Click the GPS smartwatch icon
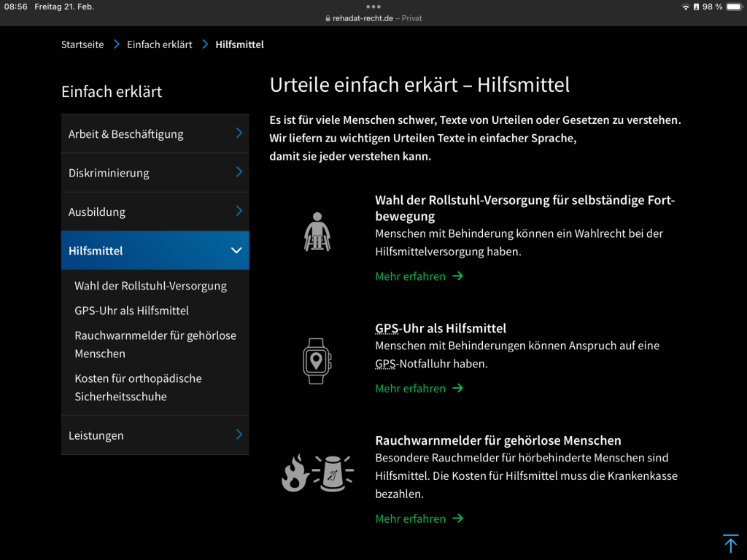The height and width of the screenshot is (560, 747). [317, 361]
